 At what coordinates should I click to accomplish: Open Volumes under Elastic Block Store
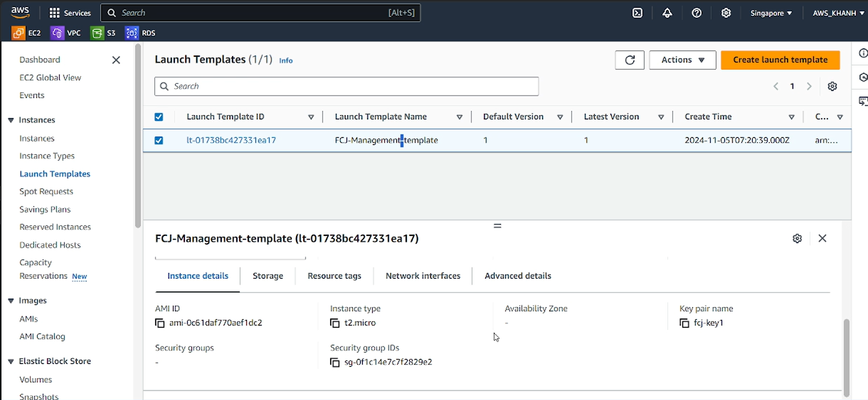pos(36,380)
